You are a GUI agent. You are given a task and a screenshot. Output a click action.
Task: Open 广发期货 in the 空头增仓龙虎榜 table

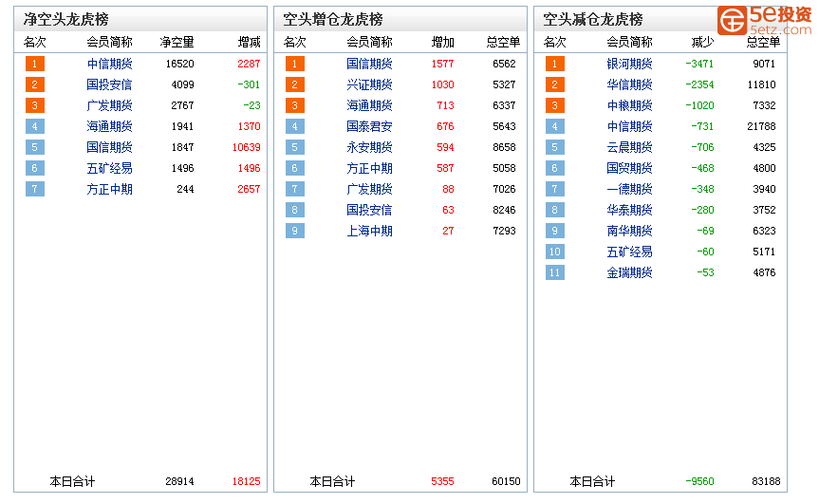coord(370,189)
